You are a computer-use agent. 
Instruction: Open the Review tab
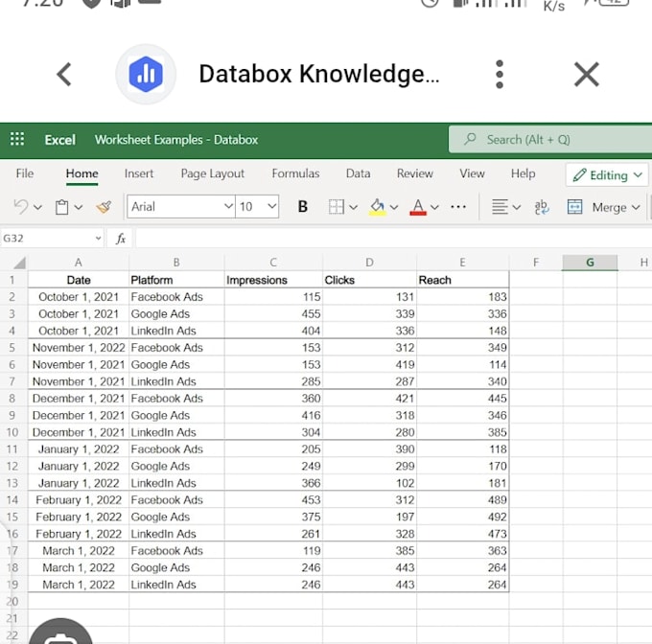(x=414, y=173)
